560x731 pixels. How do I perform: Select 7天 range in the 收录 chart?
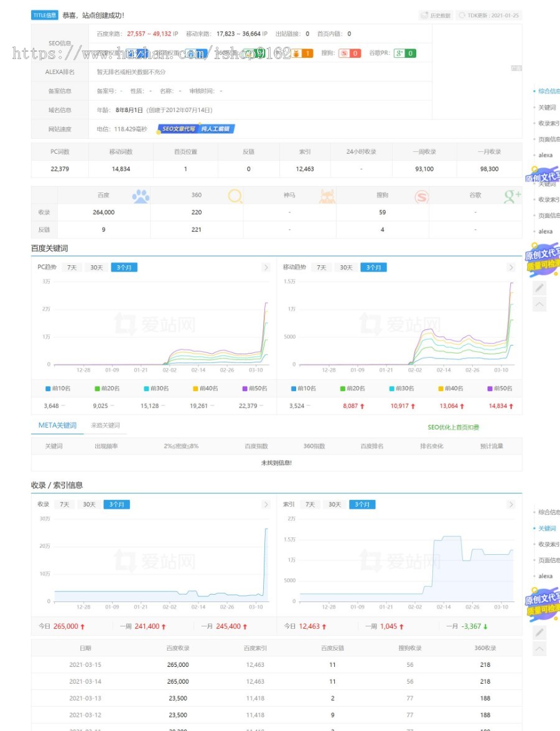pos(64,504)
